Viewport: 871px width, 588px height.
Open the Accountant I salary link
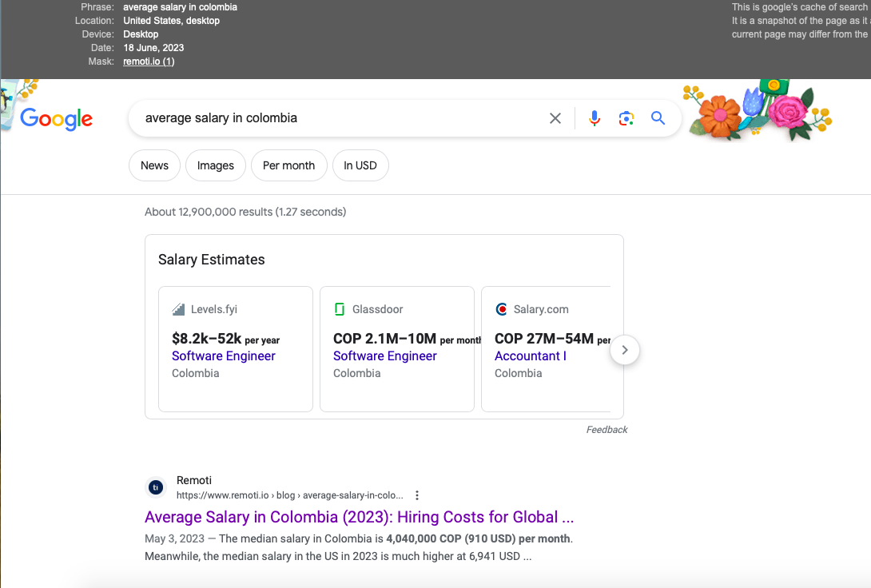pos(531,356)
